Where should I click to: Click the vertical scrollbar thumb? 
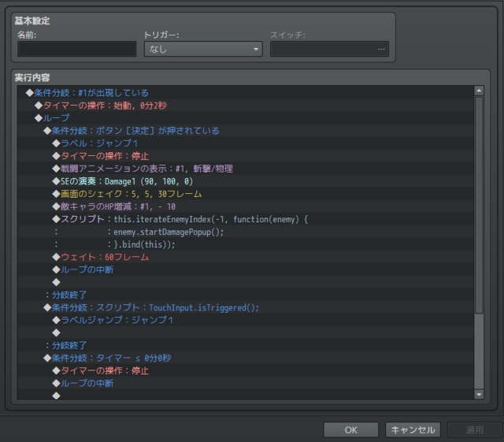[479, 205]
